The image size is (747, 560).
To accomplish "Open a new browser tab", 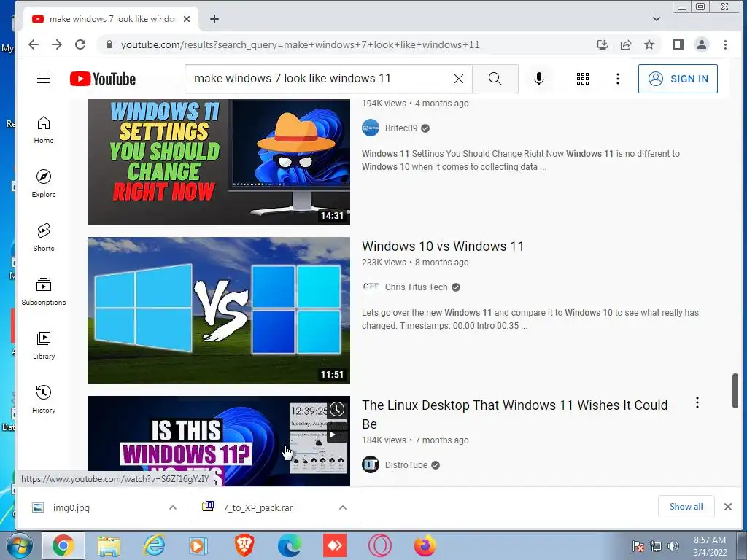I will [x=214, y=19].
